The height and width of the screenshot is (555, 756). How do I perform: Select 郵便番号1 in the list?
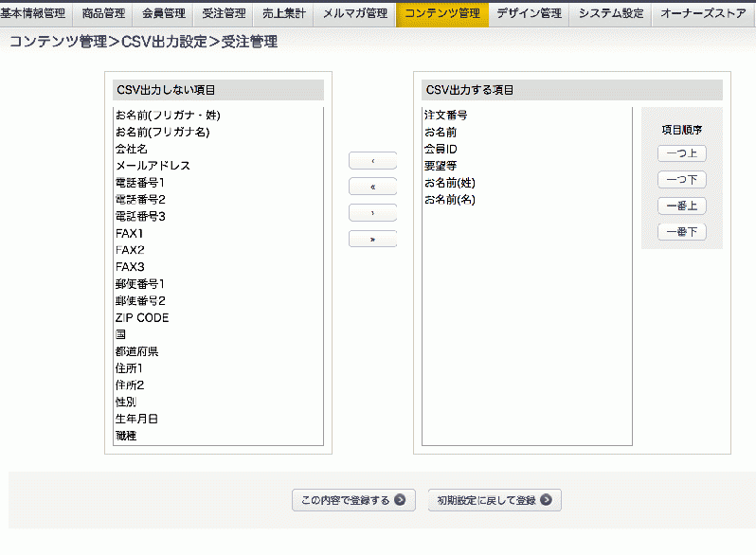218,284
